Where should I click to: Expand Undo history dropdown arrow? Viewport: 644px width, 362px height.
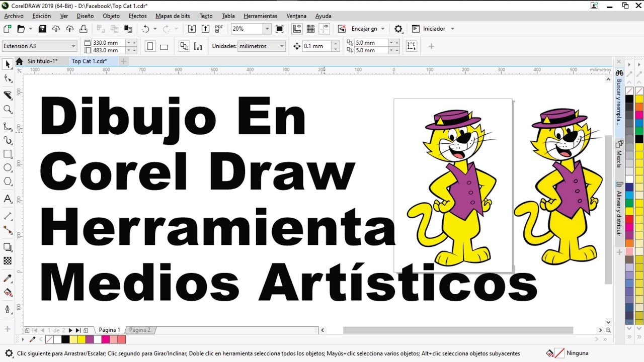[155, 29]
